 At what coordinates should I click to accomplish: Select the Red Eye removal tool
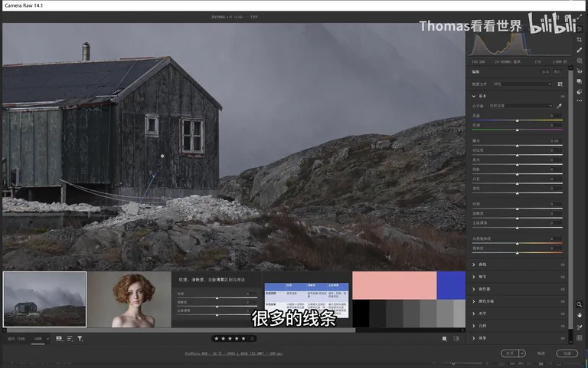(580, 71)
